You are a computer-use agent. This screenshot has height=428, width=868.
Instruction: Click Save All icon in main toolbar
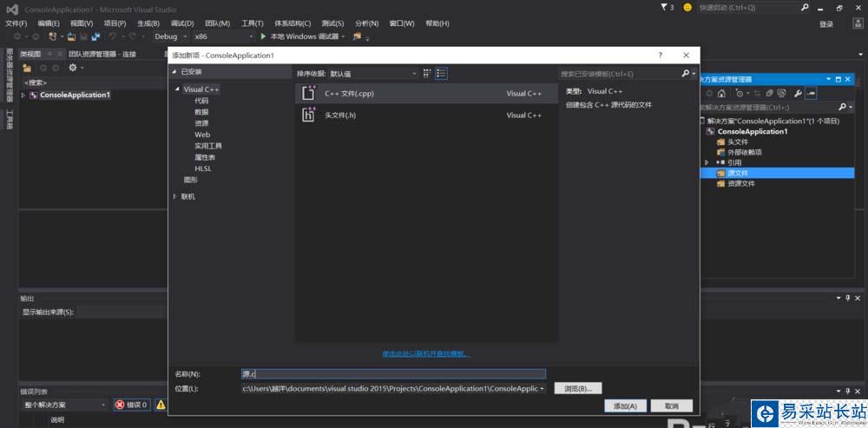95,36
